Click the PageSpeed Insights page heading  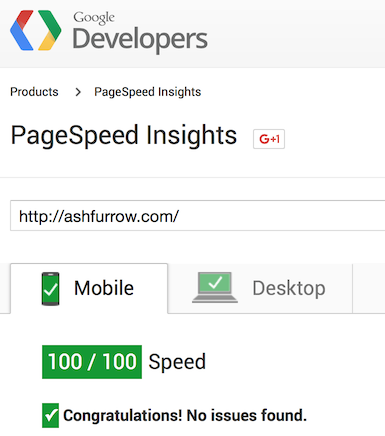tap(124, 135)
